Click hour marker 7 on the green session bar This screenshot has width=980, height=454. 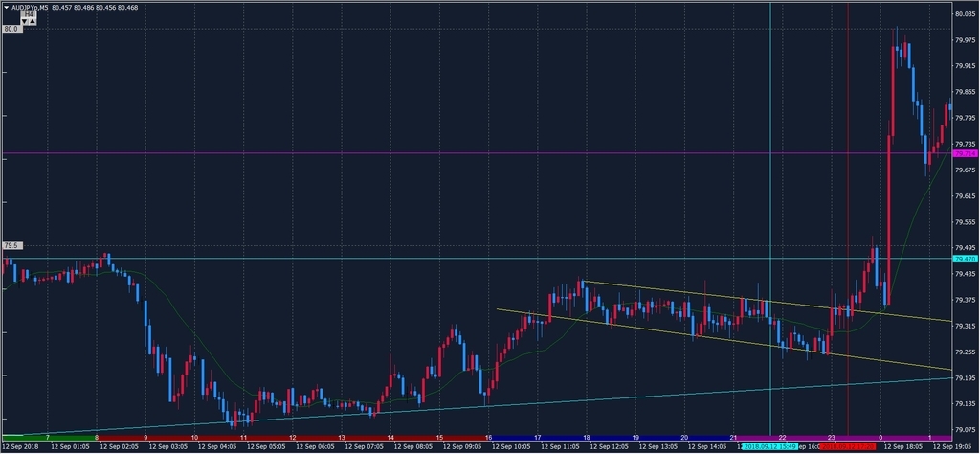(48, 437)
